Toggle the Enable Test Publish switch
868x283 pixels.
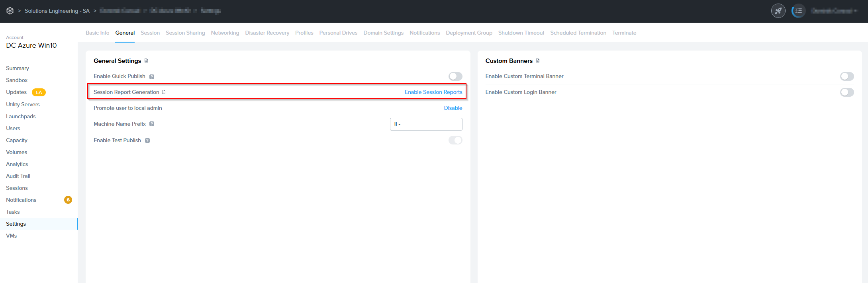pyautogui.click(x=455, y=140)
